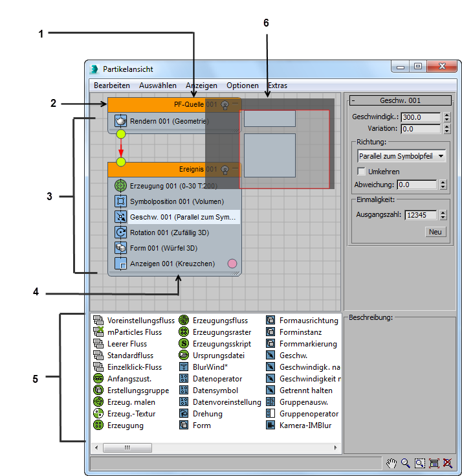Select Erzeug.-Textur operator

click(x=124, y=414)
